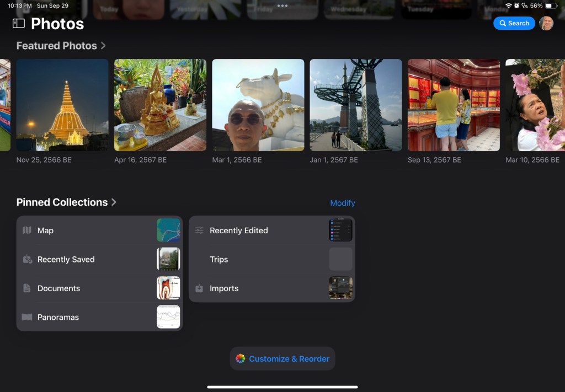
Task: Expand Featured Photos via chevron
Action: click(103, 46)
